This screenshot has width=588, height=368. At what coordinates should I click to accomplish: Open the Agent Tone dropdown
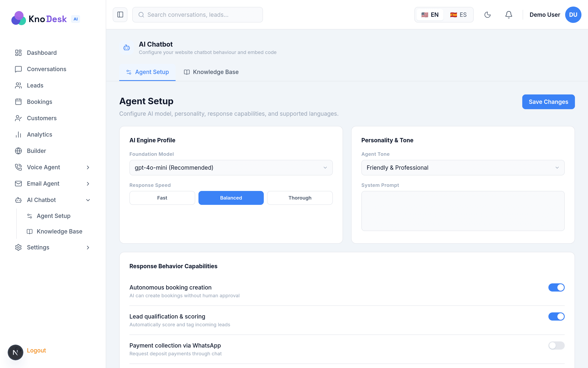point(463,168)
